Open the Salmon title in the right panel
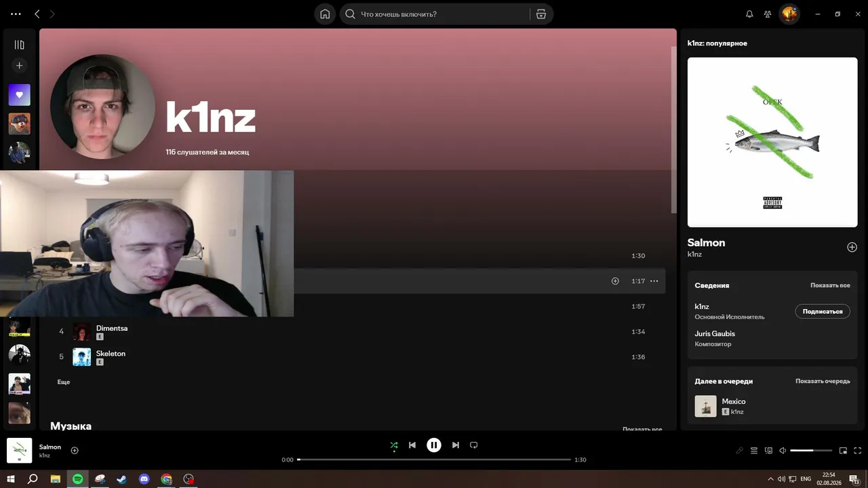868x488 pixels. 706,243
